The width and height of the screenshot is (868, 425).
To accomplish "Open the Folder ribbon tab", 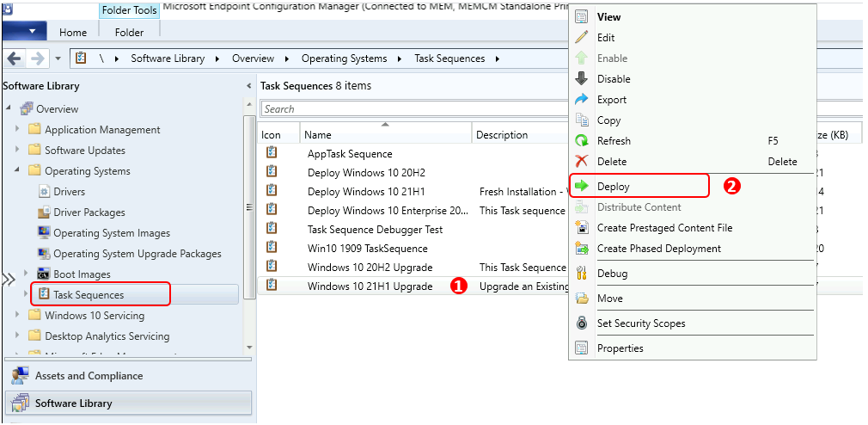I will tap(130, 32).
